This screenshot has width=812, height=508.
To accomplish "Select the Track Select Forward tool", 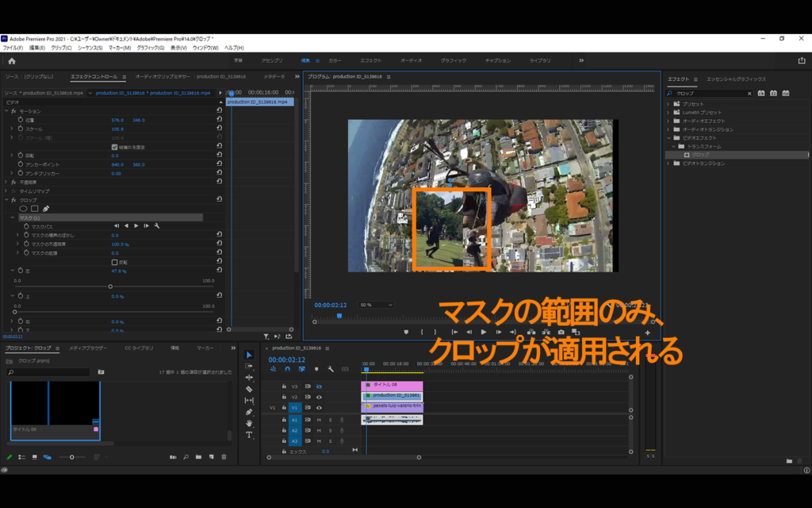I will coord(249,367).
